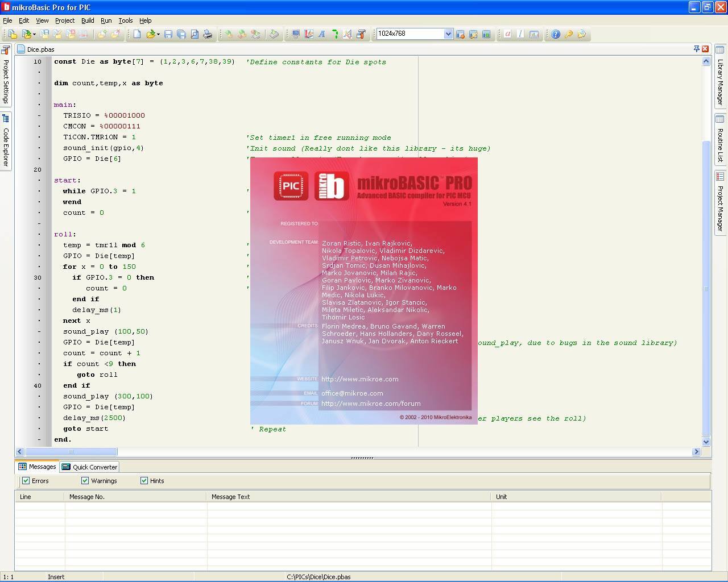Image resolution: width=728 pixels, height=582 pixels.
Task: Expand the Open File dropdown arrow
Action: [x=158, y=34]
